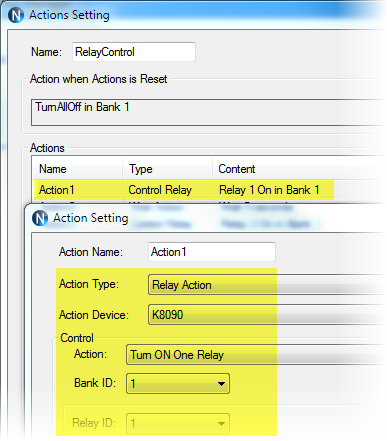Select the TurnAllOff in Bank 1 reset action box
The height and width of the screenshot is (441, 387).
click(x=209, y=112)
